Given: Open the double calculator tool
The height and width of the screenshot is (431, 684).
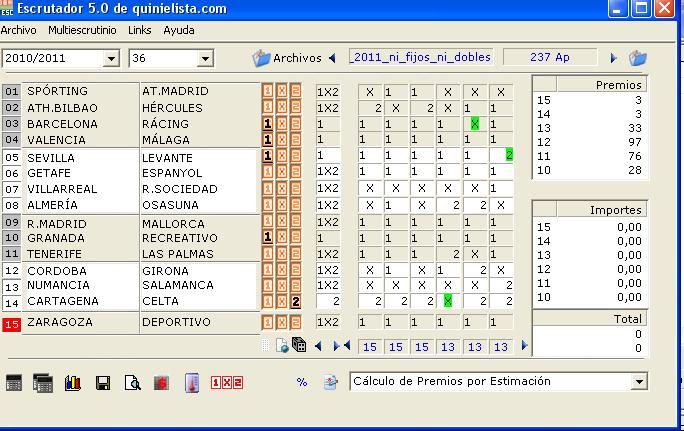Looking at the screenshot, I should tap(43, 383).
